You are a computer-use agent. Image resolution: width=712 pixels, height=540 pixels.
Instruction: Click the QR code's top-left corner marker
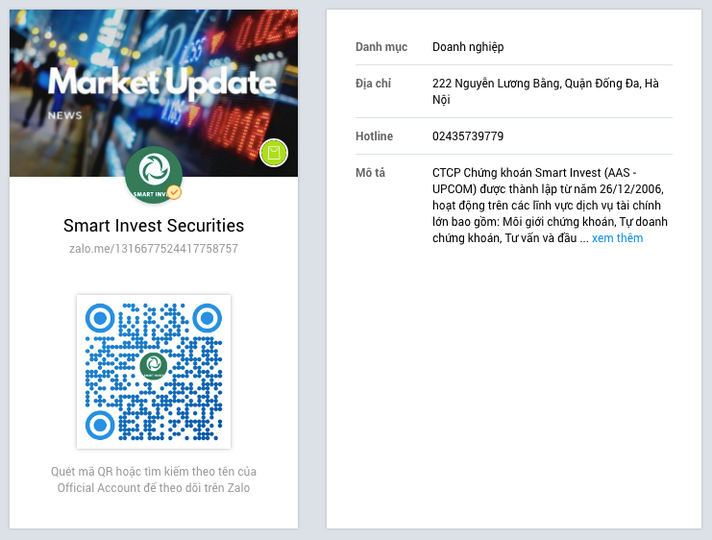[x=100, y=318]
